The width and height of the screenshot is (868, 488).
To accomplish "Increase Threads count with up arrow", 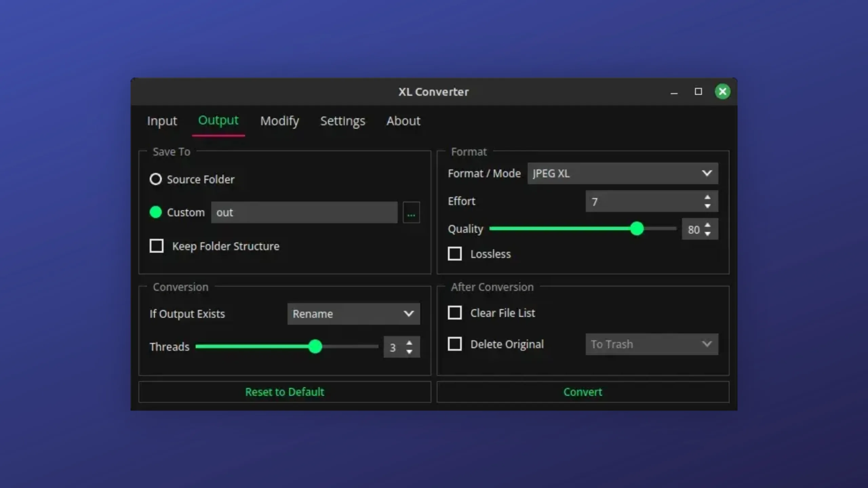I will [409, 343].
